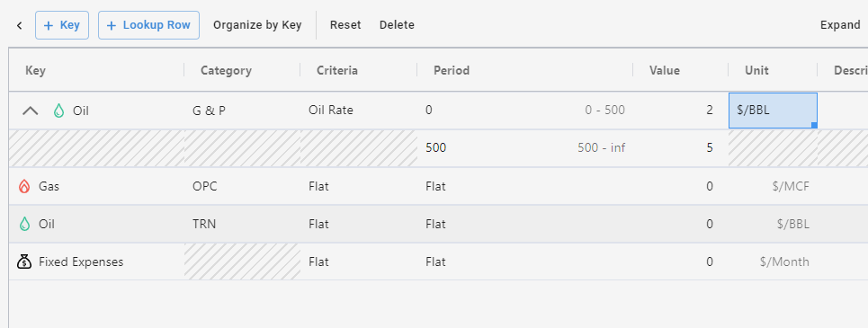The width and height of the screenshot is (868, 328).
Task: Select the value 5 cell for 500 - inf
Action: (x=680, y=147)
